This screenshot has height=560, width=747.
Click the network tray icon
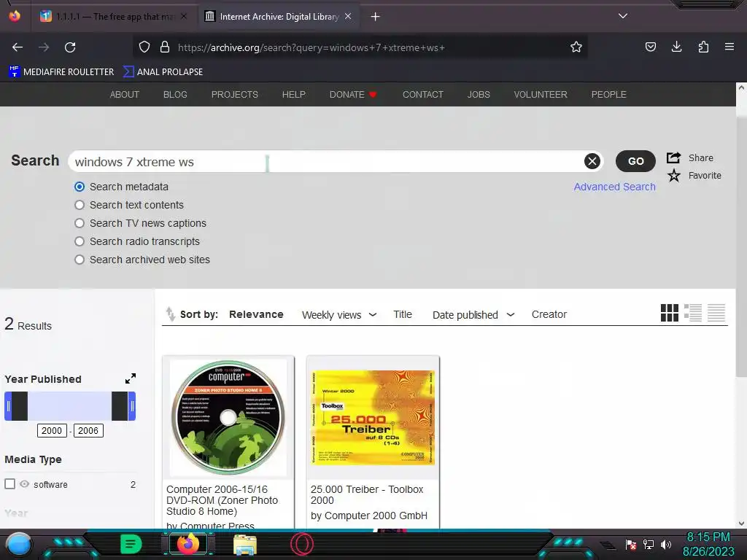649,544
